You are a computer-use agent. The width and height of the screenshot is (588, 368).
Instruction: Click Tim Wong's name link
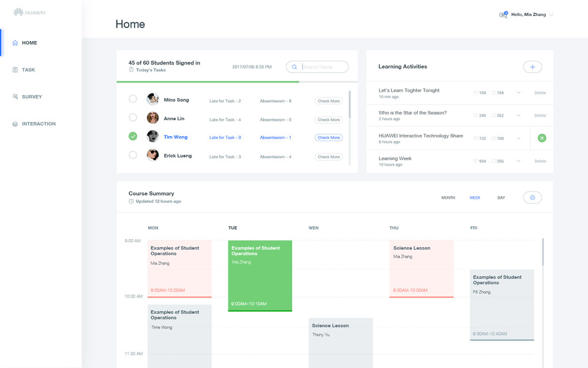(x=176, y=137)
